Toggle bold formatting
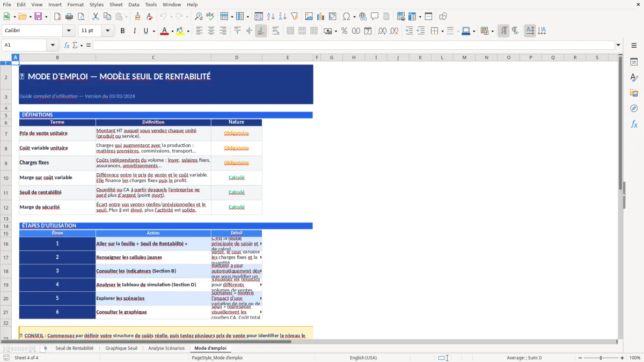 [x=122, y=31]
